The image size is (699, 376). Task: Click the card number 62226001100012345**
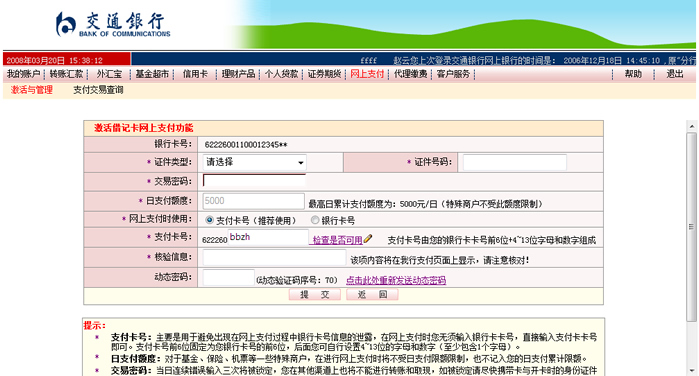click(246, 145)
